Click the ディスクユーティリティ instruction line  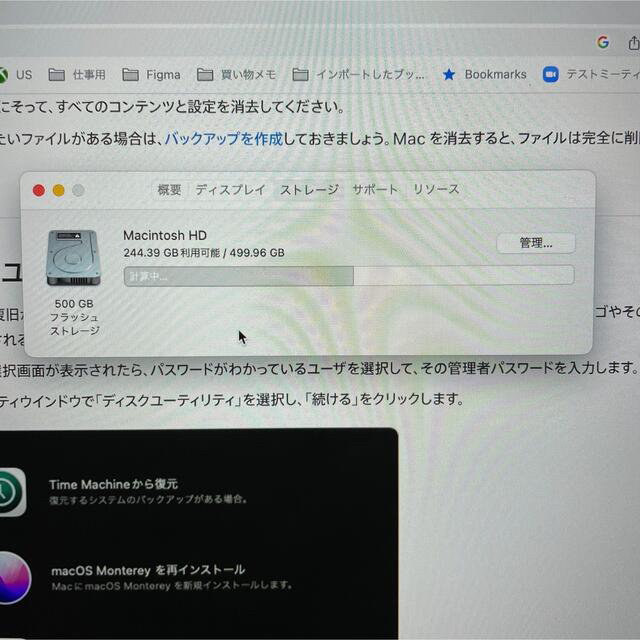coord(231,399)
